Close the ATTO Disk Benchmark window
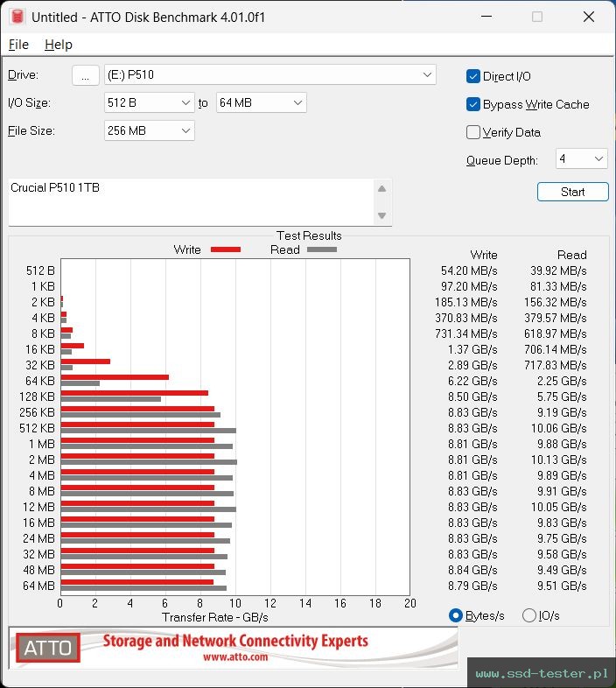The image size is (616, 688). point(589,17)
